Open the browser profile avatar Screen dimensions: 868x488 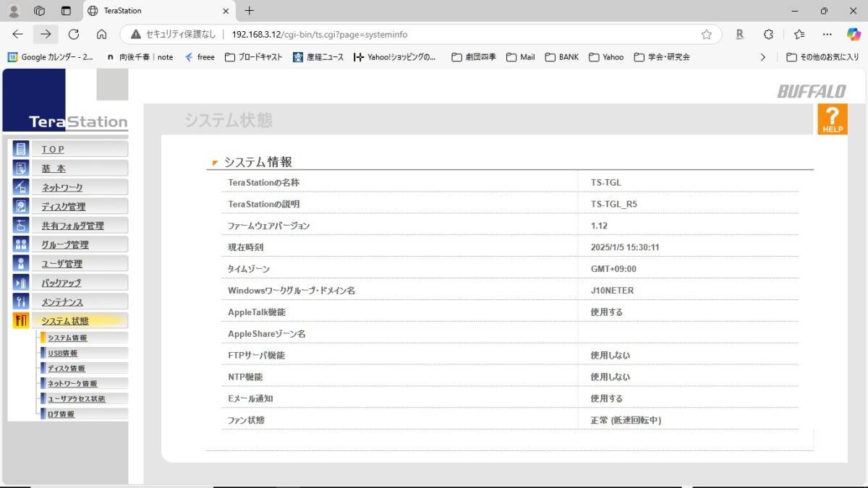point(13,11)
